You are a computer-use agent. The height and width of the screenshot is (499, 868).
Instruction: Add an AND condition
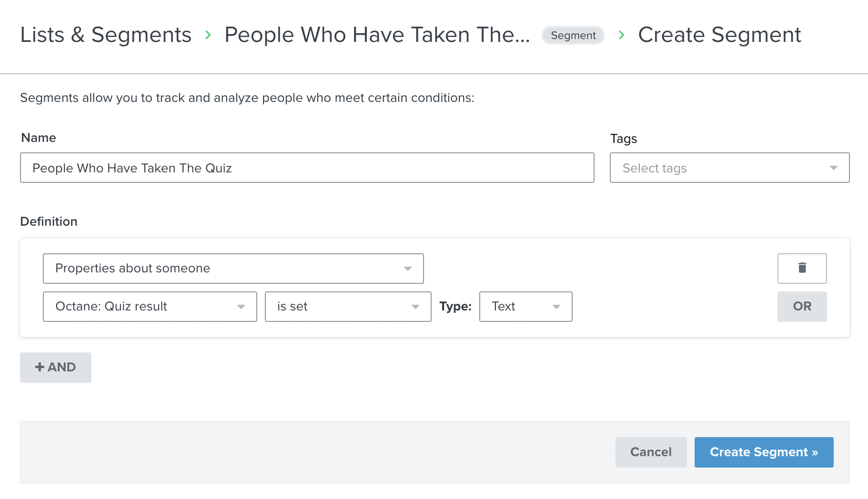pyautogui.click(x=56, y=368)
